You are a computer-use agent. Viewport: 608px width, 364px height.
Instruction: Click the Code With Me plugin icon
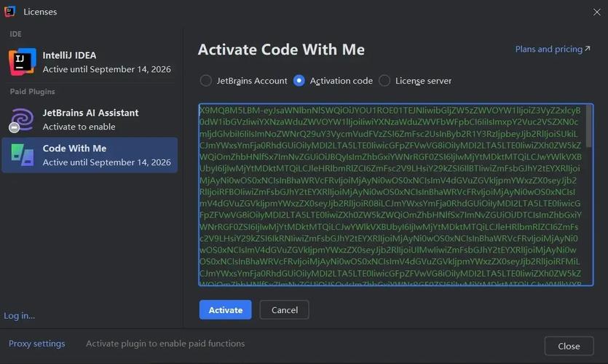click(x=22, y=154)
